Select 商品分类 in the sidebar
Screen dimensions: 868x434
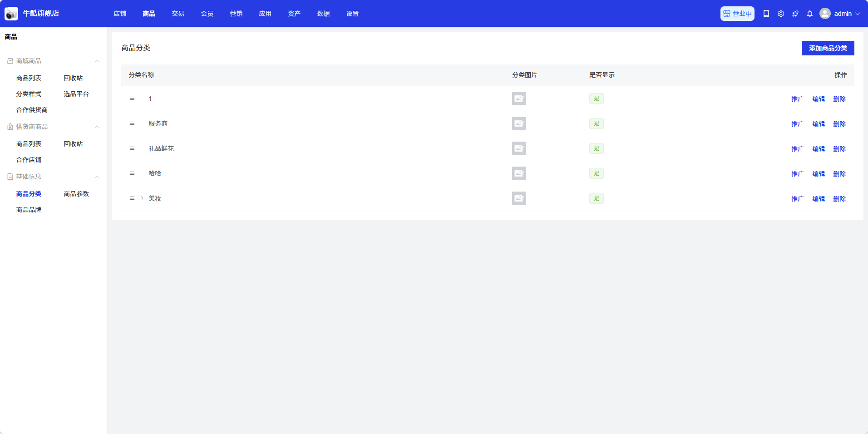click(x=29, y=194)
